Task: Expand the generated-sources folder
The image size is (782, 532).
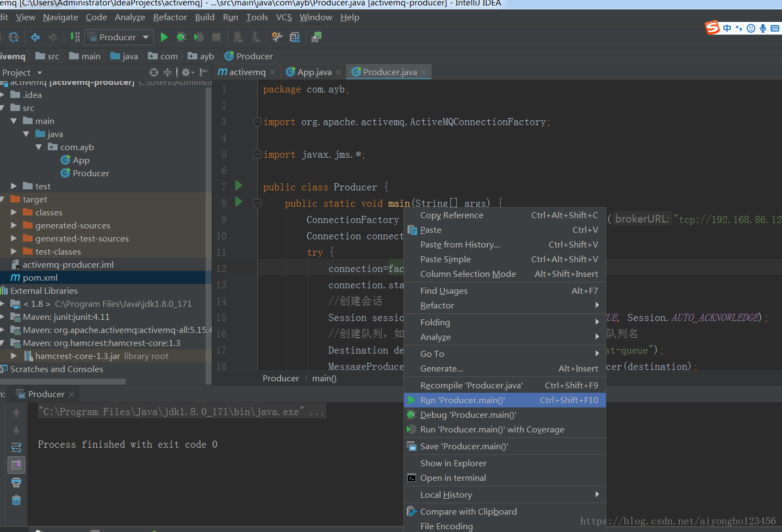Action: (14, 225)
